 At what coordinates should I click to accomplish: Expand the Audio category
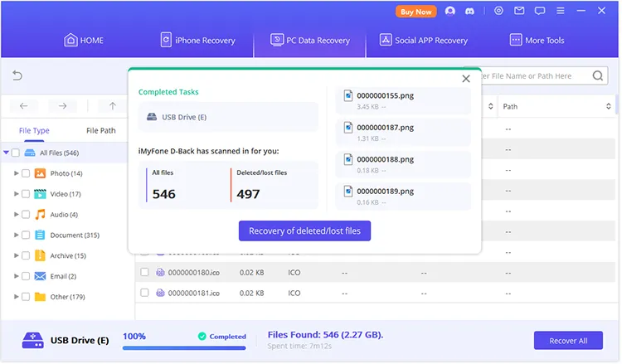tap(17, 215)
